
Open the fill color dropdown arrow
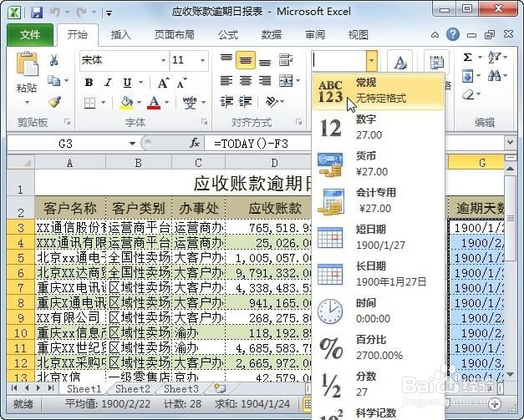pyautogui.click(x=139, y=103)
